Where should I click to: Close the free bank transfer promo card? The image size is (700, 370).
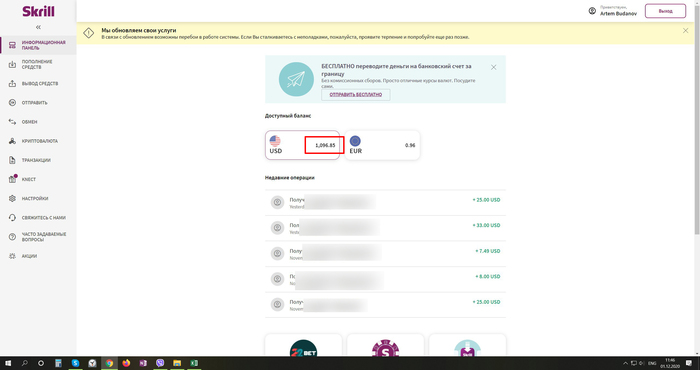click(493, 67)
